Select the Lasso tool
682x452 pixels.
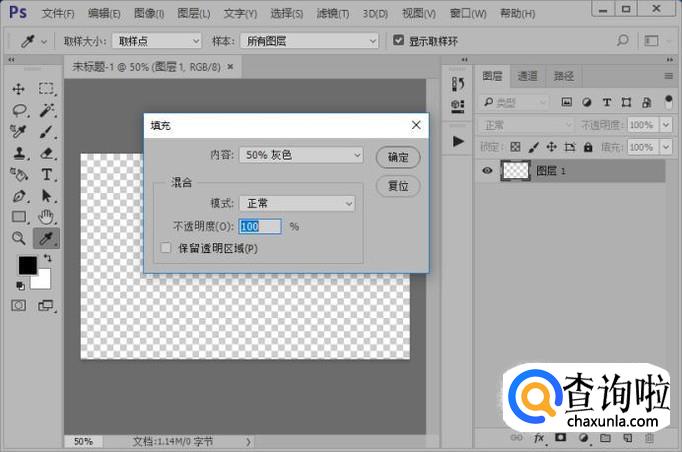(19, 110)
